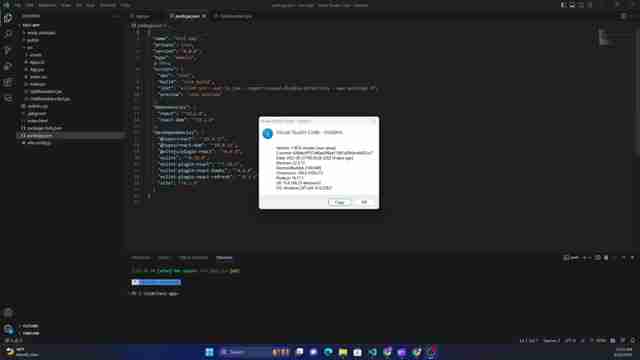The height and width of the screenshot is (360, 640).
Task: Close the package.json editor tab
Action: (204, 16)
